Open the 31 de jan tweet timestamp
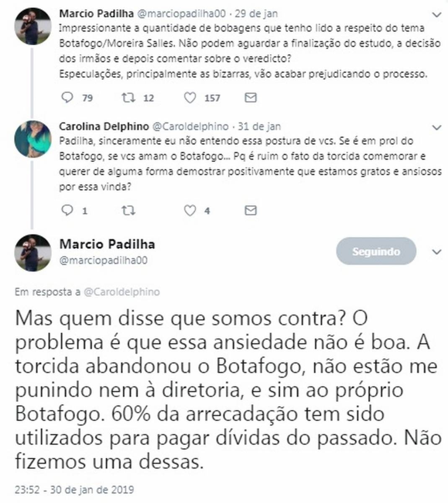448x503 pixels. pyautogui.click(x=259, y=126)
